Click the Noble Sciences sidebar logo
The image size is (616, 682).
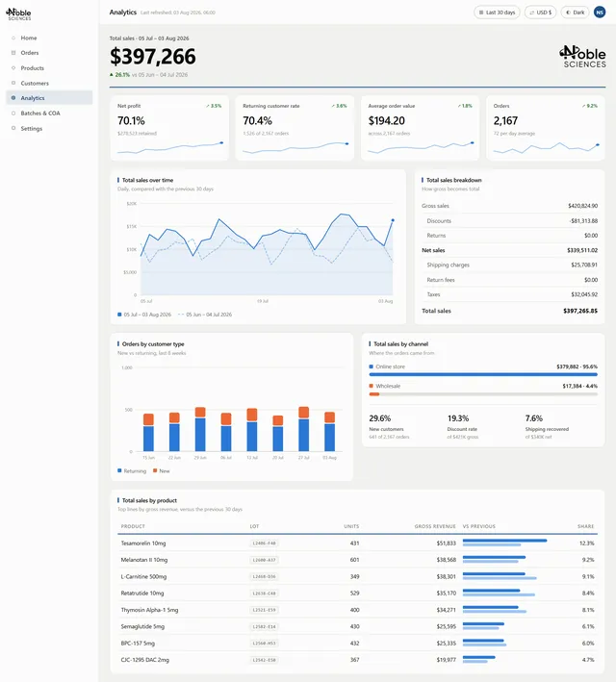point(18,13)
